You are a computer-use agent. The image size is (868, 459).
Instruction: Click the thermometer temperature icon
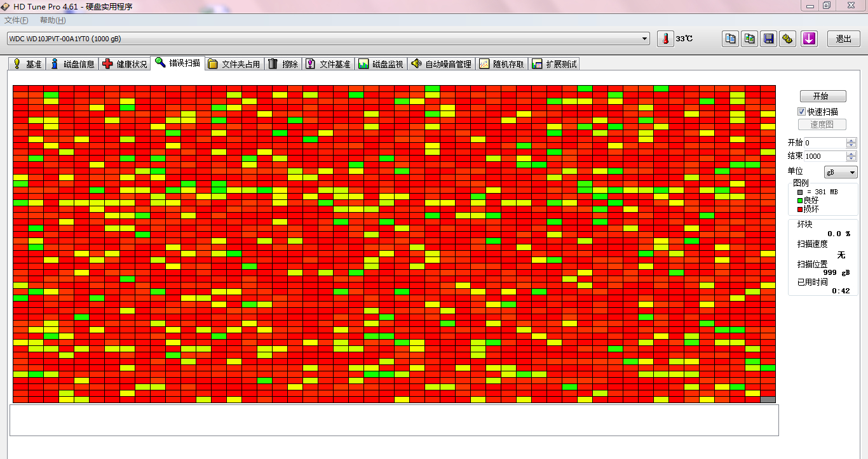[665, 39]
